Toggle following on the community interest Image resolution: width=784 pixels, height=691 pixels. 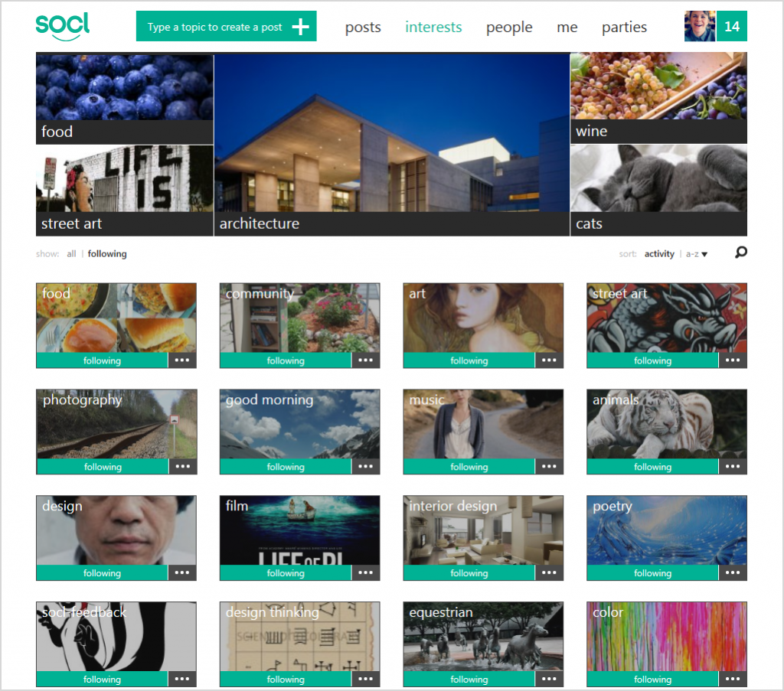(x=286, y=360)
